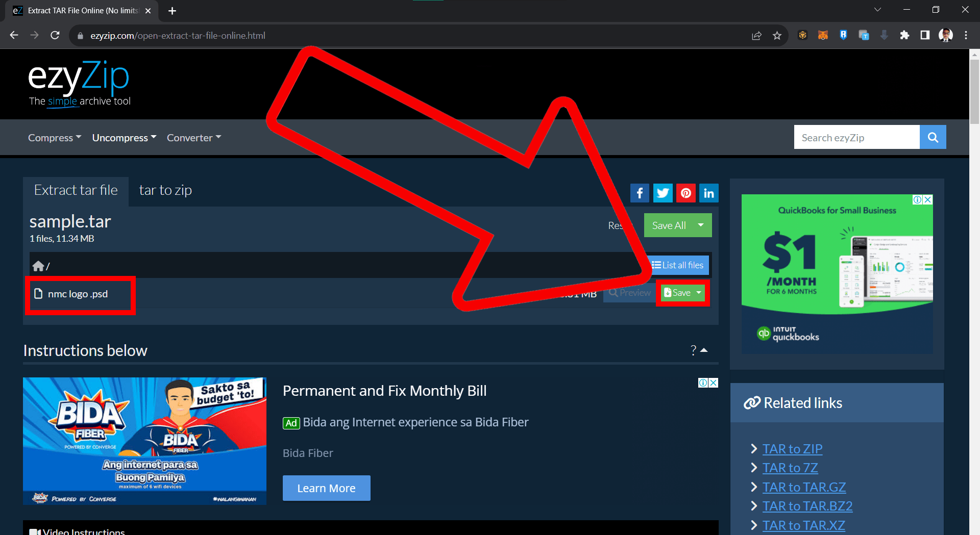The height and width of the screenshot is (535, 980).
Task: Click the magnifier icon to search ezyZip
Action: (933, 137)
